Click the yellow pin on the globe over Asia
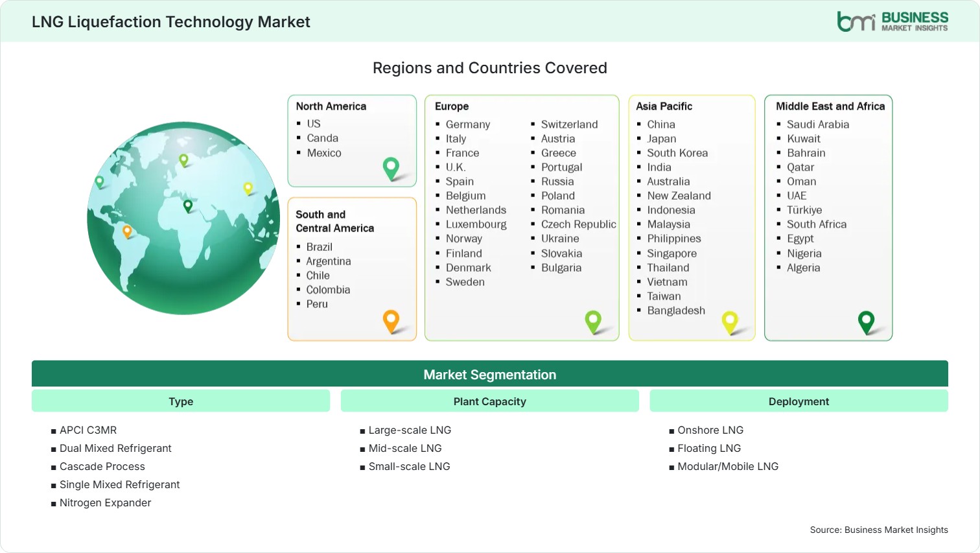The width and height of the screenshot is (980, 553). click(248, 189)
